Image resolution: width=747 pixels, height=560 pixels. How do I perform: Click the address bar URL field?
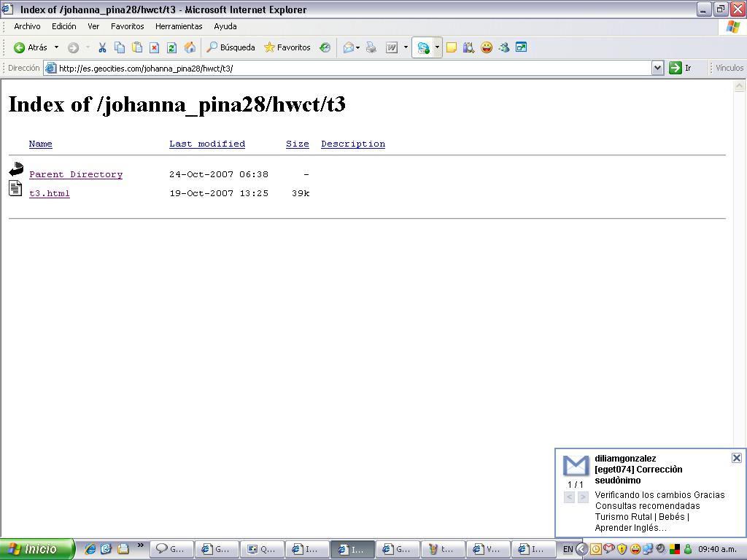point(348,68)
